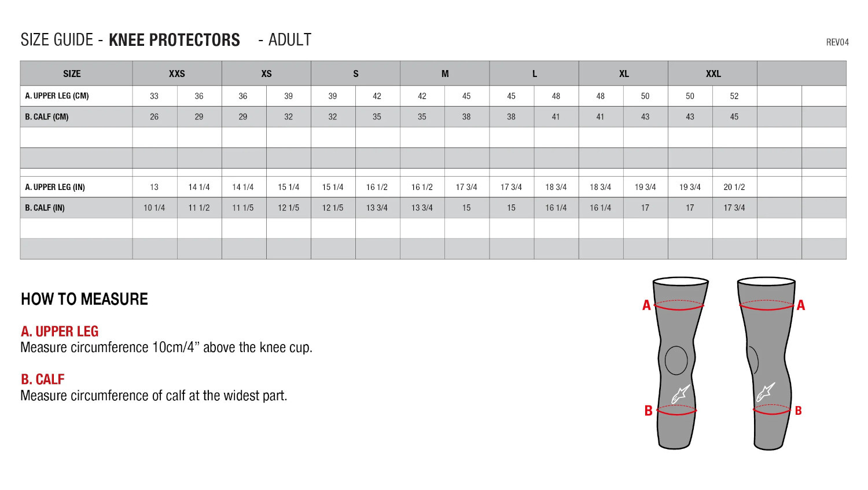Click the HOW TO MEASURE heading
Image resolution: width=868 pixels, height=490 pixels.
(84, 299)
